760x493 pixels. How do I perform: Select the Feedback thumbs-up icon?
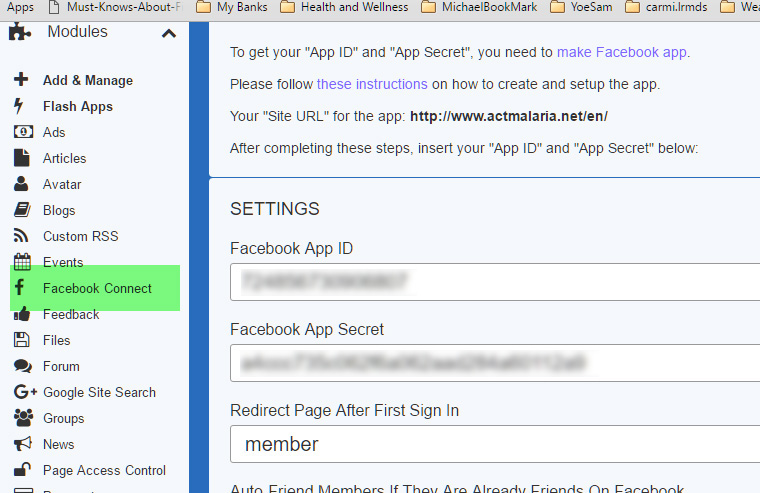(22, 314)
